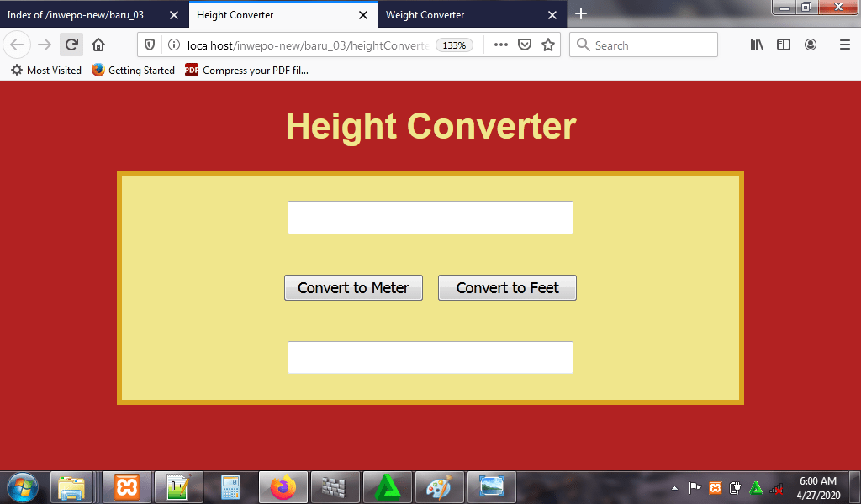This screenshot has width=861, height=504.
Task: Close the Height Converter tab
Action: (x=363, y=15)
